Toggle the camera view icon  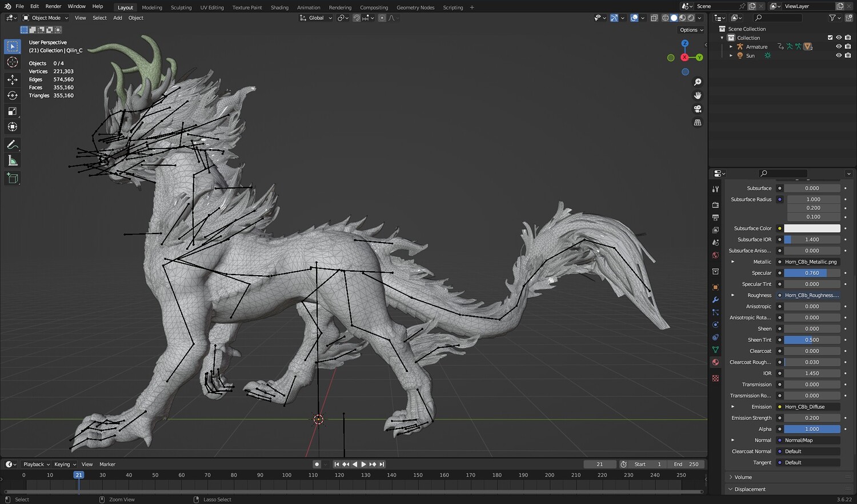pyautogui.click(x=698, y=109)
